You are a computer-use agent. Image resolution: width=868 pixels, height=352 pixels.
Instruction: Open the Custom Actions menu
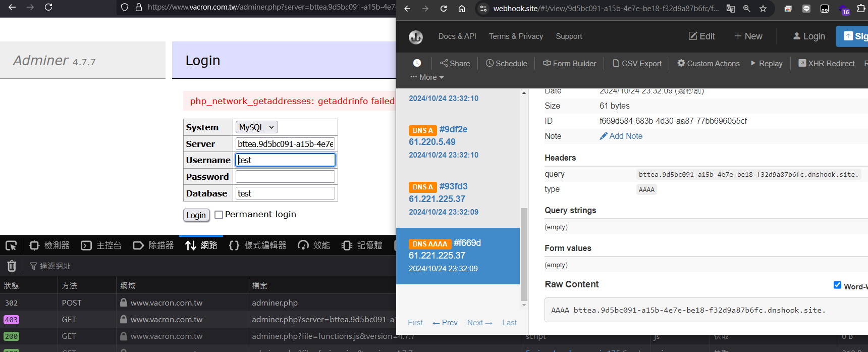pos(709,63)
